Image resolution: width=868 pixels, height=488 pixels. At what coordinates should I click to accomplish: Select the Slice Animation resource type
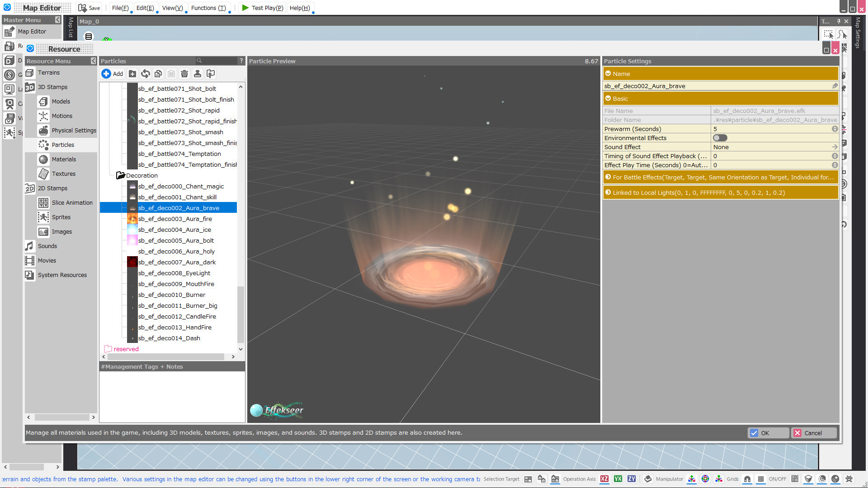72,202
